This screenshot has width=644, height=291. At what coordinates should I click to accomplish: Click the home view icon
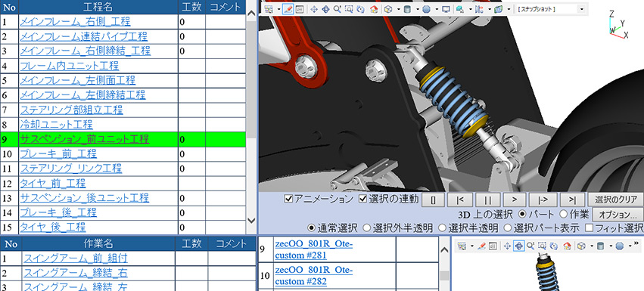[374, 9]
